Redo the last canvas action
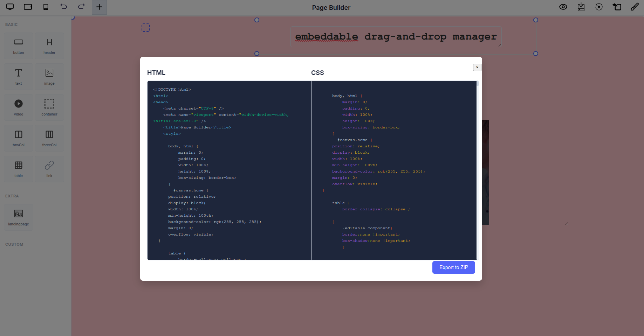This screenshot has width=644, height=336. tap(81, 7)
